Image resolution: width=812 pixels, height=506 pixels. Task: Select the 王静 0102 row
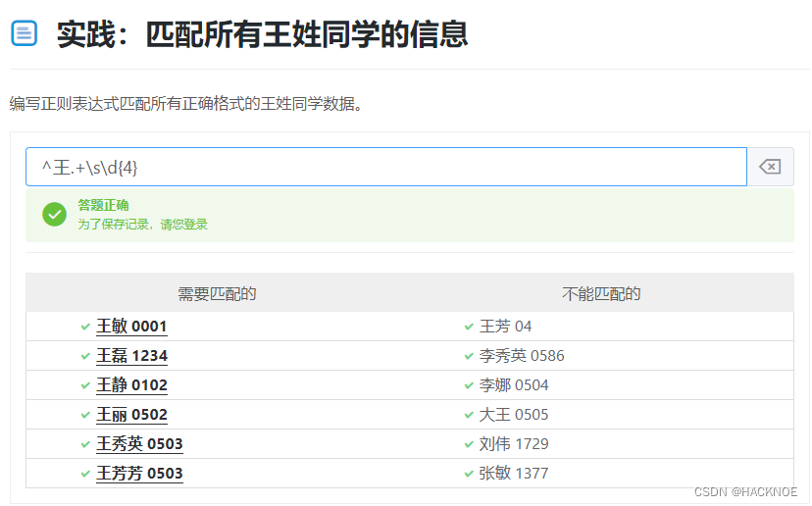click(x=131, y=385)
